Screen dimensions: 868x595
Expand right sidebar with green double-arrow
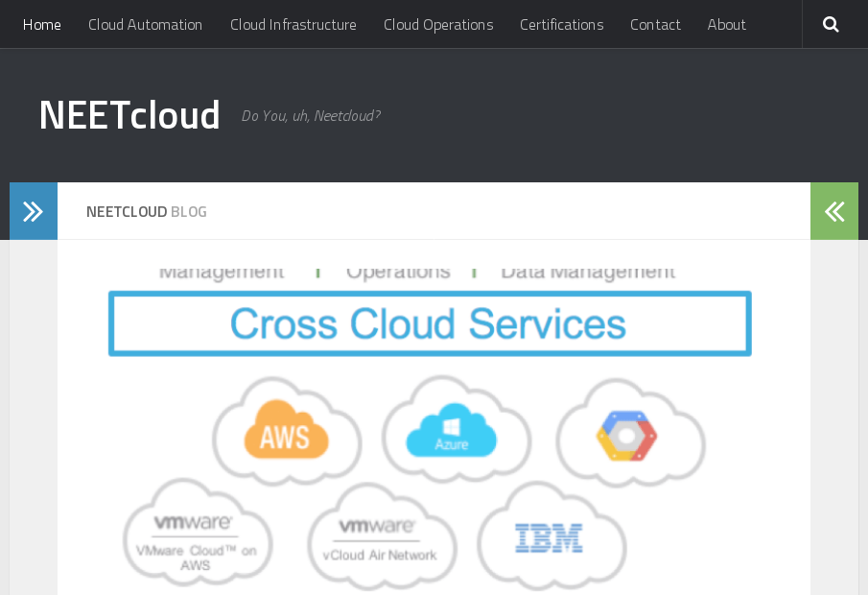834,211
